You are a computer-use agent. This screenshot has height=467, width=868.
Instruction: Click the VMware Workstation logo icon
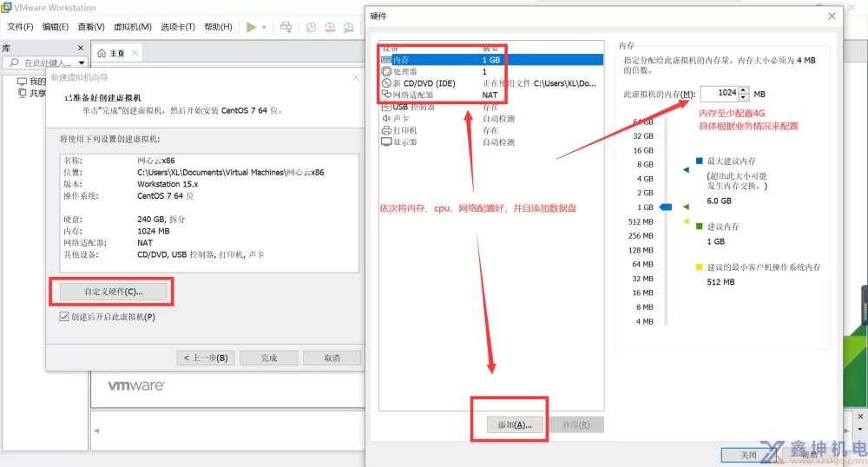[6, 7]
